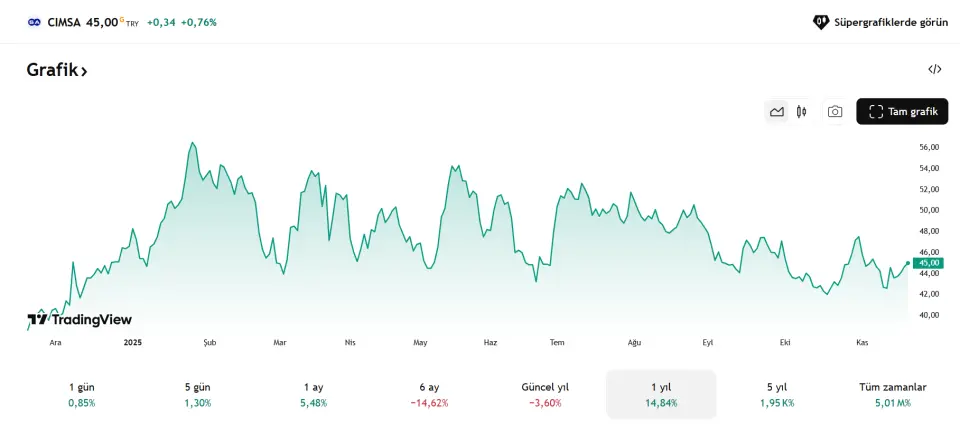The width and height of the screenshot is (960, 426).
Task: Choose the 6 ay period
Action: (x=429, y=394)
